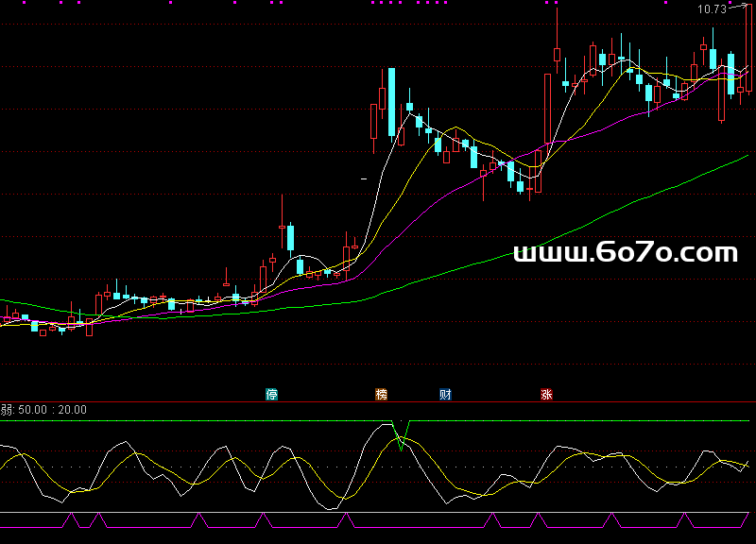Open the www.6o7o.com watermark link
Viewport: 756px width, 544px height.
pyautogui.click(x=625, y=252)
